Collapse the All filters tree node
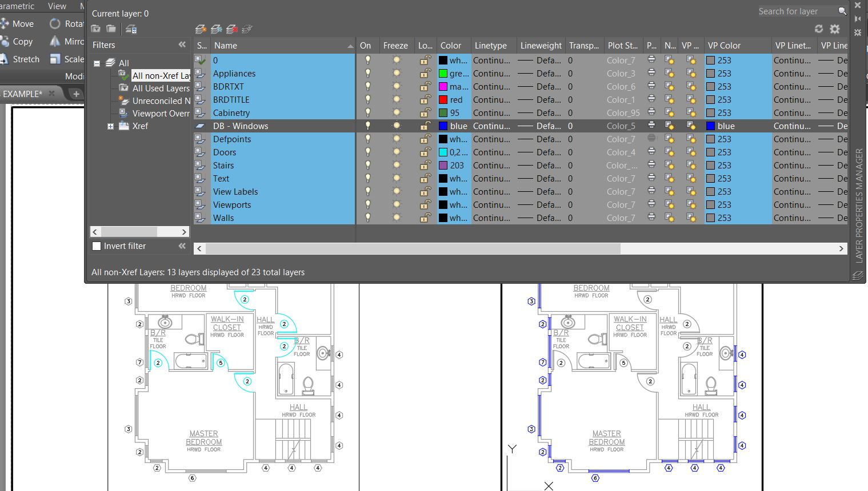Screen dimensions: 868x491 [97, 63]
